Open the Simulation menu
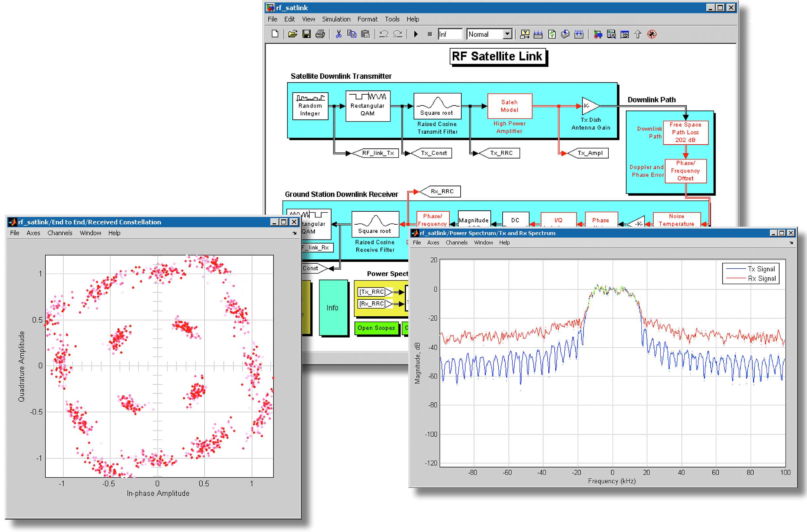The width and height of the screenshot is (807, 532). (336, 19)
